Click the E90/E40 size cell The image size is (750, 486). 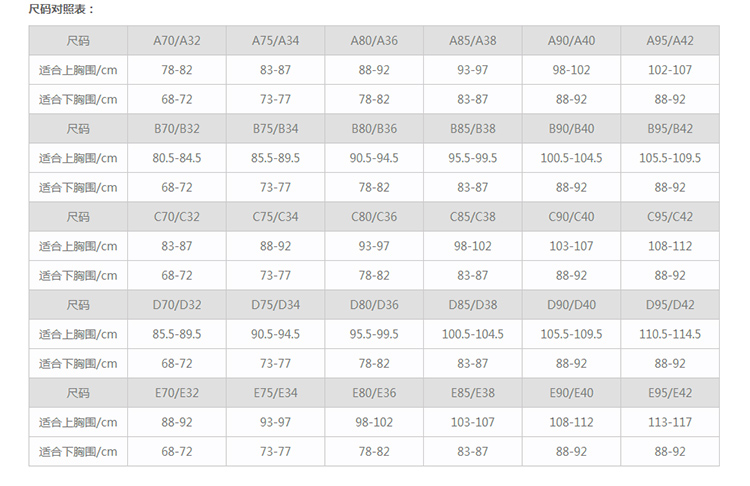571,393
